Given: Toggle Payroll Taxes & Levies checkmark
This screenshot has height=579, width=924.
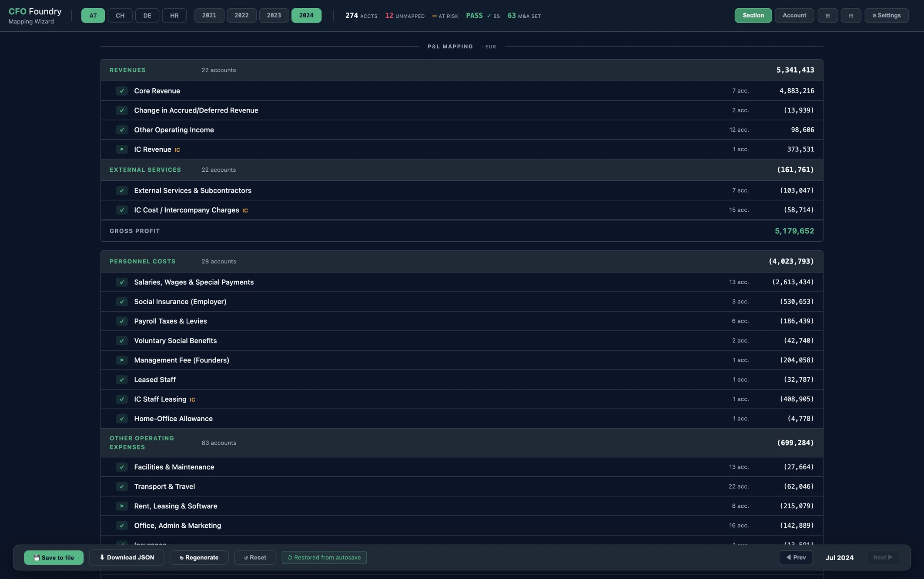Looking at the screenshot, I should point(122,321).
